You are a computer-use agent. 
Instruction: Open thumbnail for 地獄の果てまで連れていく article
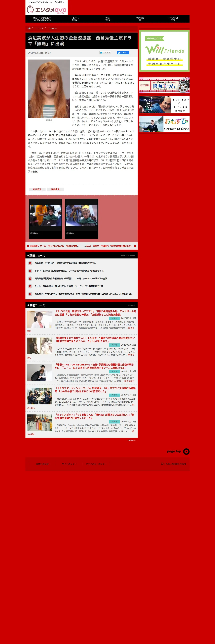pos(40,346)
